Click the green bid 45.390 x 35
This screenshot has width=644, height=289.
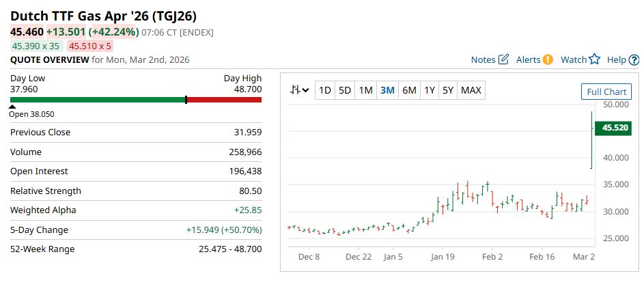[36, 46]
